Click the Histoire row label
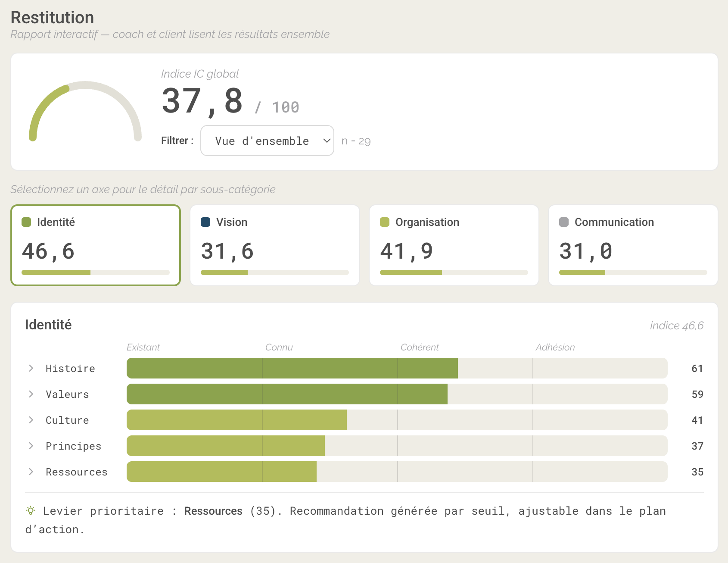728x563 pixels. click(x=70, y=369)
